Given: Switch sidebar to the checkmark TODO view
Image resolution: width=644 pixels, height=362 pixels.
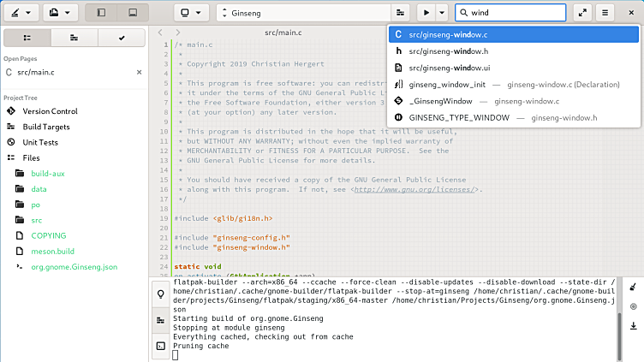Looking at the screenshot, I should click(x=121, y=38).
